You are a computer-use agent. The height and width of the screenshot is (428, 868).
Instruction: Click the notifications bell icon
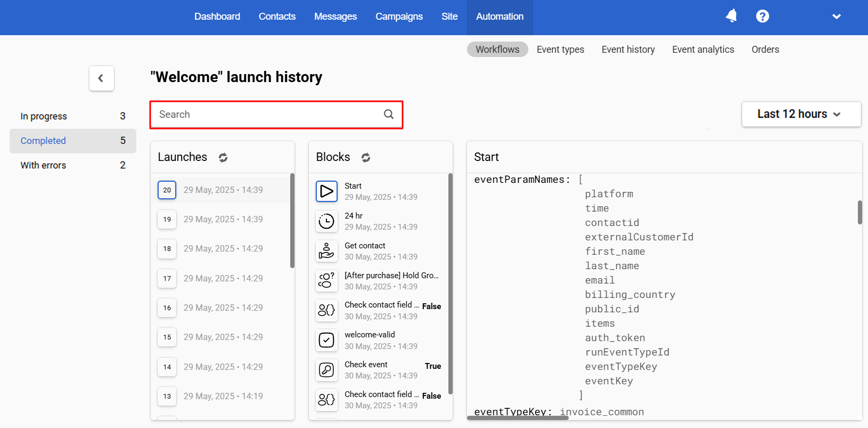[x=731, y=16]
